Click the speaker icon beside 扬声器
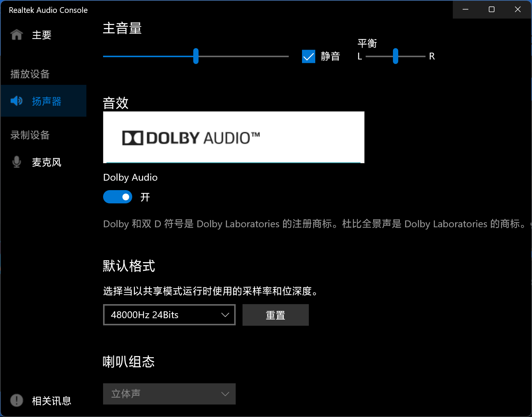Viewport: 532px width, 417px height. click(17, 101)
